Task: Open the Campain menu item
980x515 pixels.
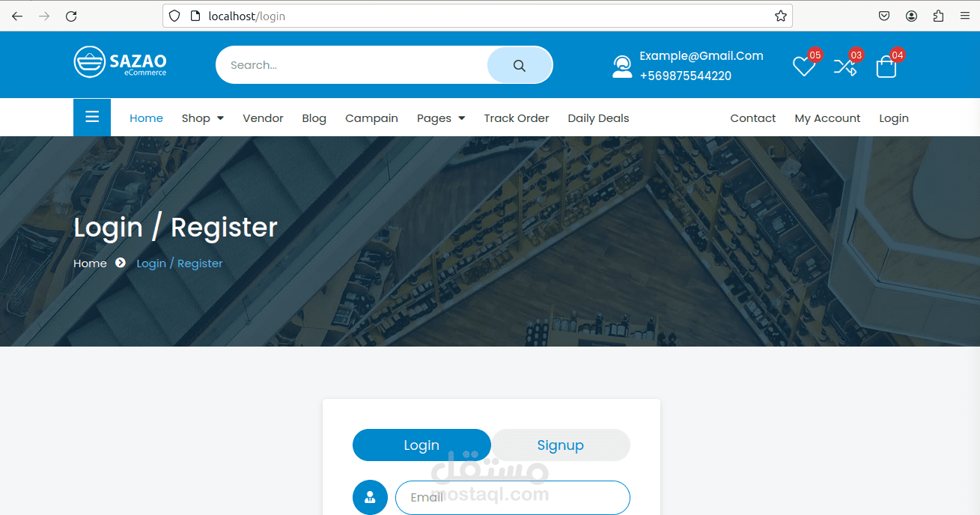Action: pyautogui.click(x=371, y=118)
